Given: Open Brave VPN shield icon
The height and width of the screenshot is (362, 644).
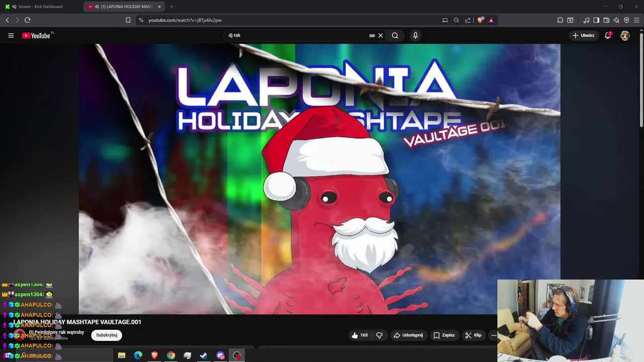Looking at the screenshot, I should pos(626,20).
